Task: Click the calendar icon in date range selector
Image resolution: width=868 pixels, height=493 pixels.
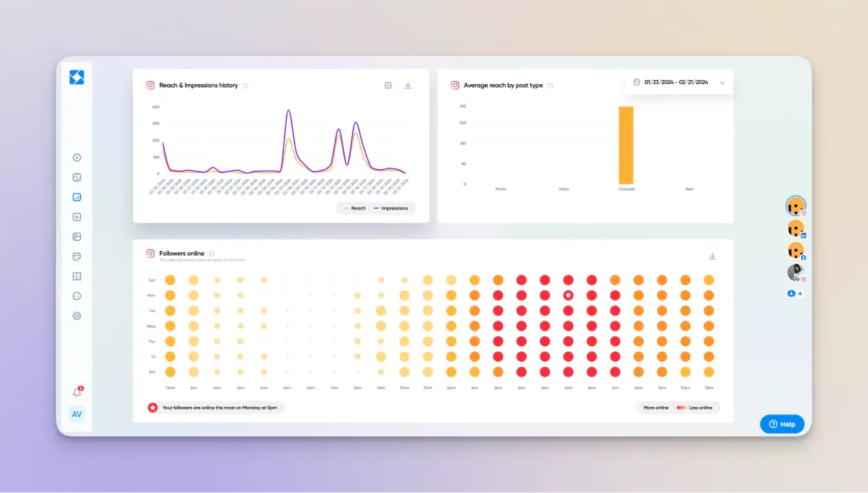Action: click(x=637, y=82)
